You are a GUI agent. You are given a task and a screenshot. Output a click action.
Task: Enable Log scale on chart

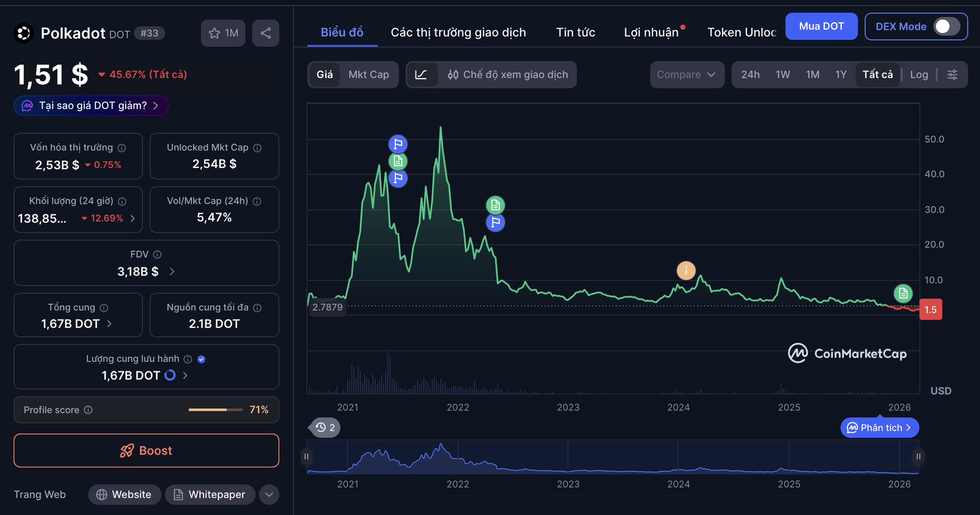(919, 75)
